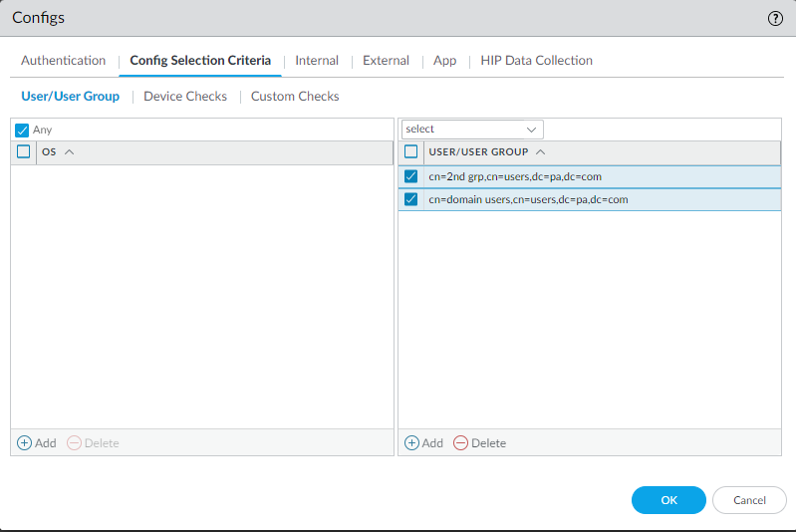Cancel the Configs dialog
796x532 pixels.
tap(749, 500)
